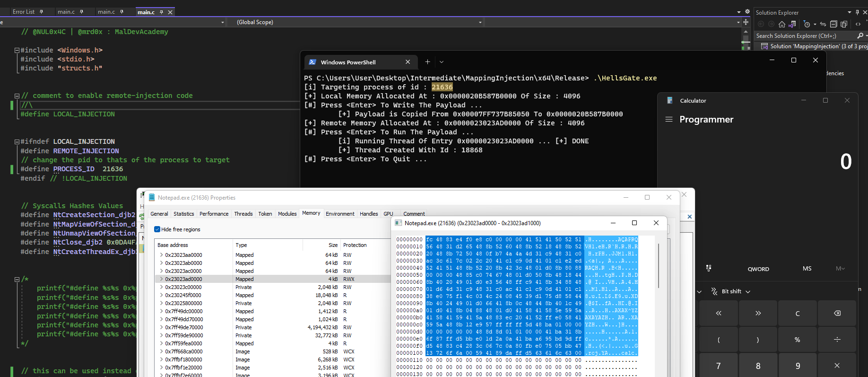Pin the Solution Explorer panel

pyautogui.click(x=857, y=12)
